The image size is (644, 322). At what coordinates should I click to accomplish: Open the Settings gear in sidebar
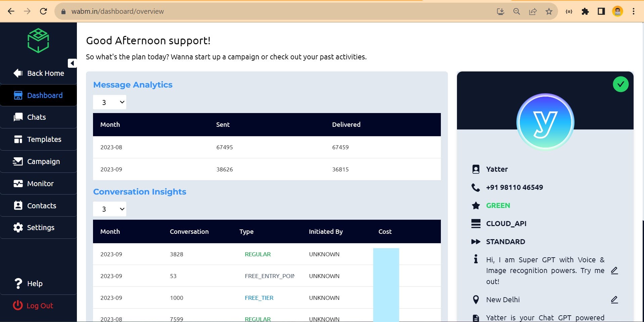[18, 227]
